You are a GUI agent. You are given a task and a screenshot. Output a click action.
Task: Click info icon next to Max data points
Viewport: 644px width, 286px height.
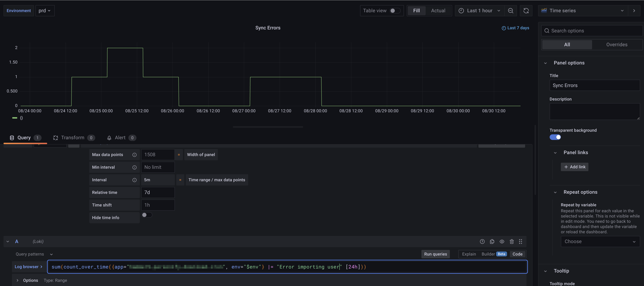point(135,155)
